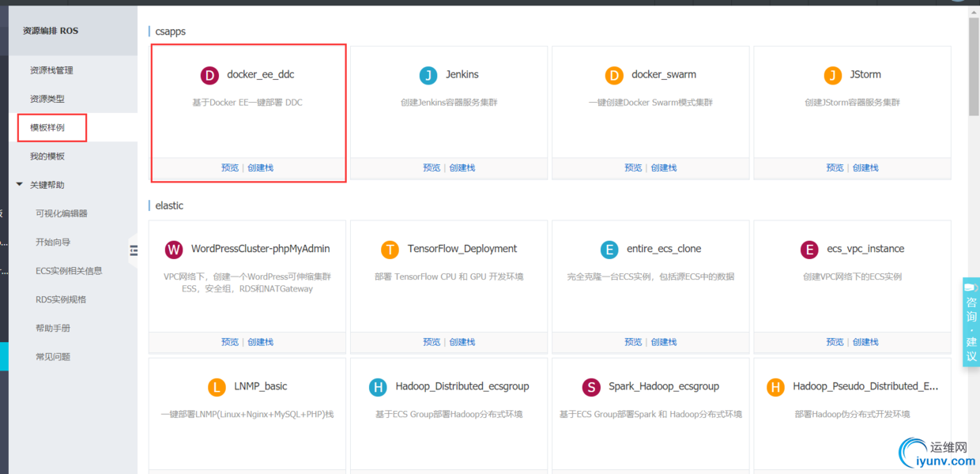This screenshot has height=474, width=980.
Task: Click 预览 on the ecs_vpc_instance card
Action: click(835, 342)
